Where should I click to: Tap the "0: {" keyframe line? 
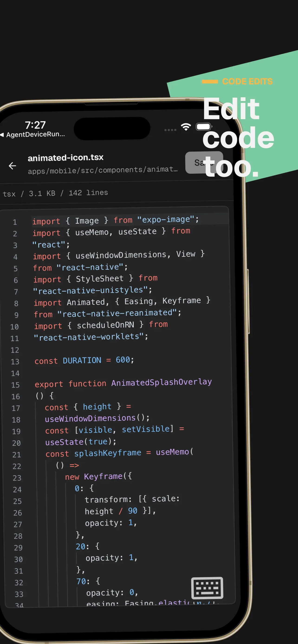click(x=84, y=488)
